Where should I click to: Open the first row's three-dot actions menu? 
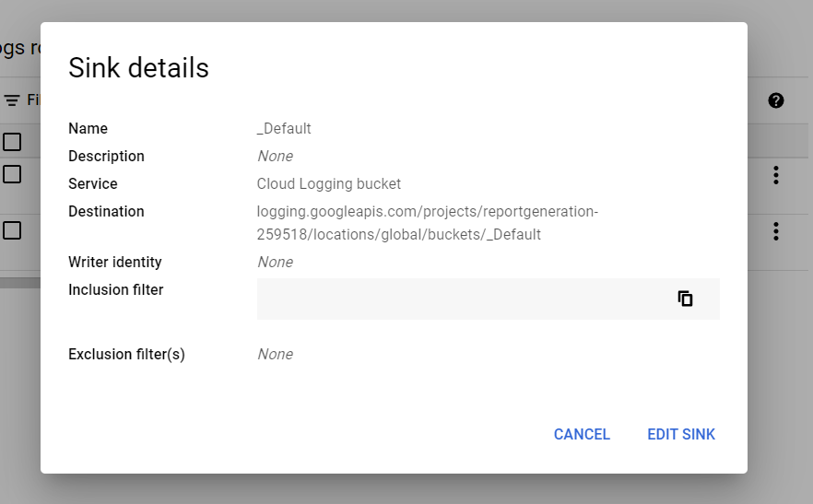(775, 174)
